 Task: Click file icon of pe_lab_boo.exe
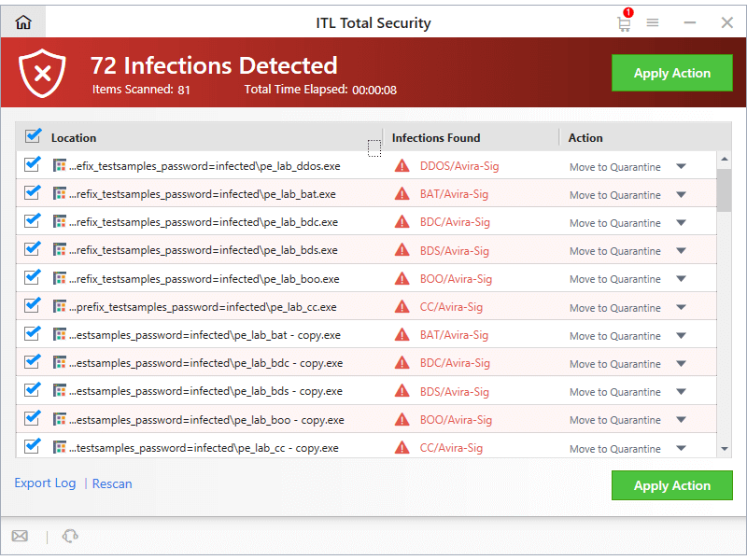(59, 278)
